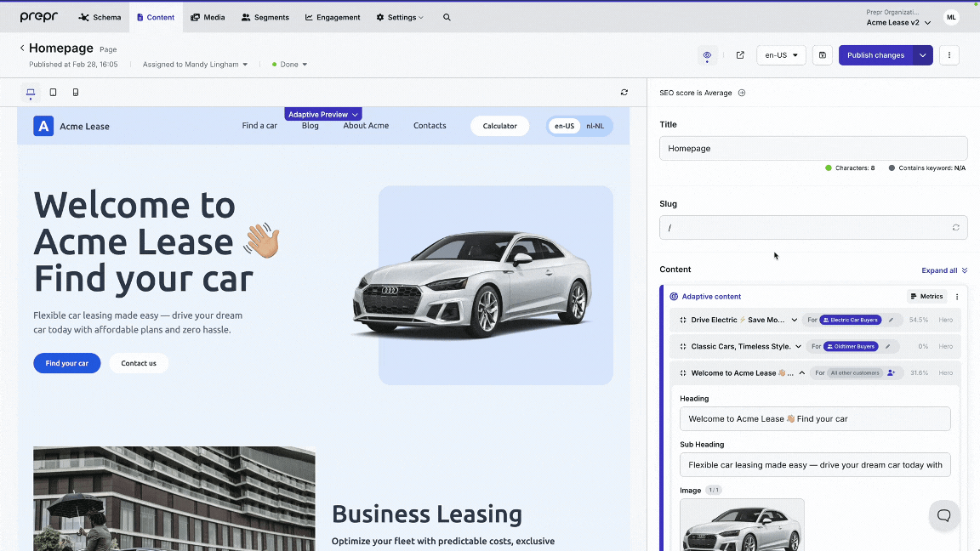Click the Heading input field

815,418
